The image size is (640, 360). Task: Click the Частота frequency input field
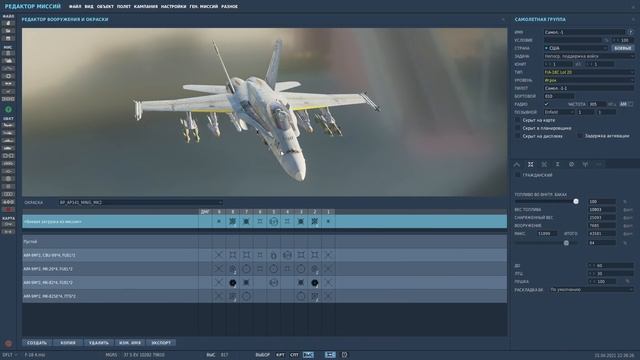point(596,104)
